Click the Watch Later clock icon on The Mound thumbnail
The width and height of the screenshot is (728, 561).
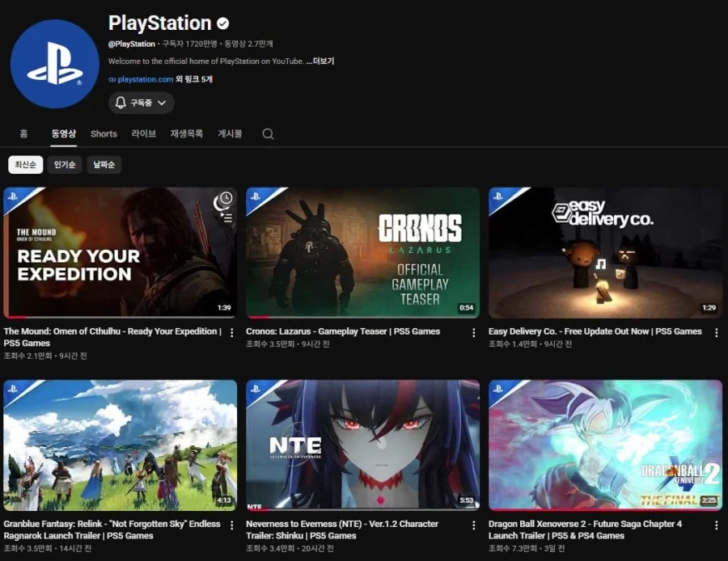click(226, 198)
